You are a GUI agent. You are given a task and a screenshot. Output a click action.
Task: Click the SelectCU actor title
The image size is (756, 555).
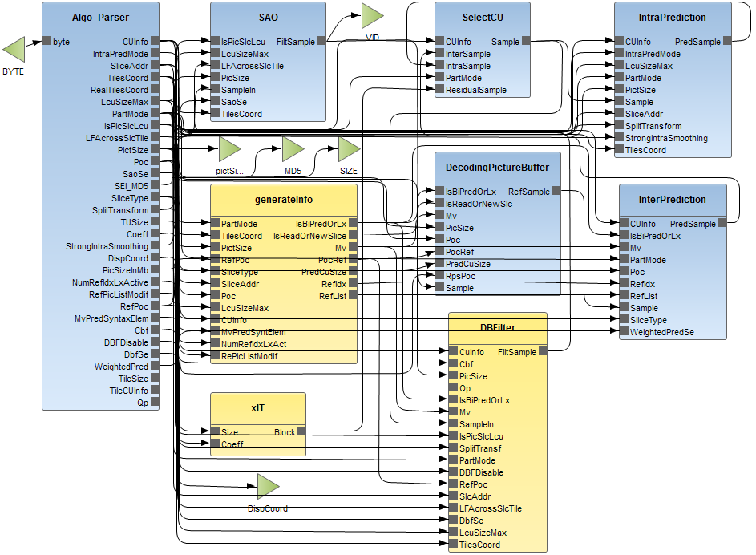pyautogui.click(x=483, y=17)
